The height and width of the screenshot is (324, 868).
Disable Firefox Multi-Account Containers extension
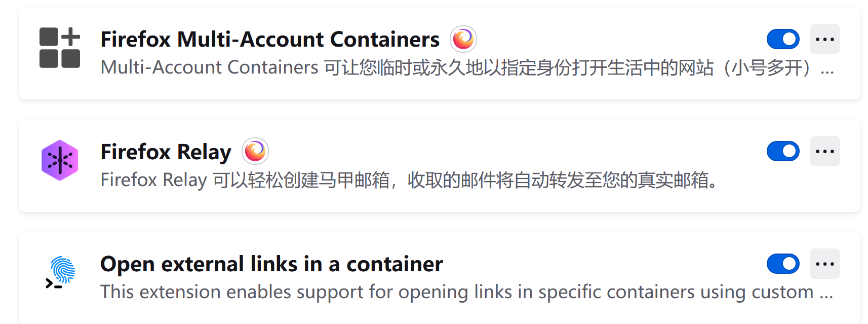783,39
